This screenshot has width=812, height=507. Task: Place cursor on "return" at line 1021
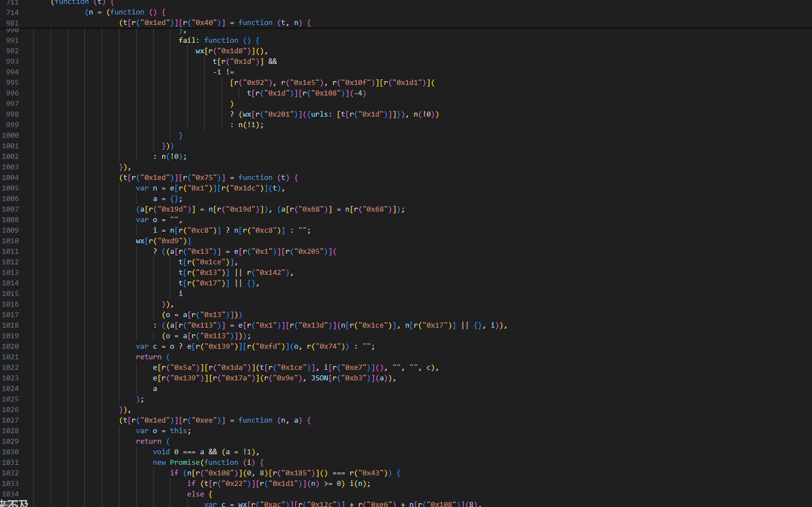pyautogui.click(x=149, y=357)
